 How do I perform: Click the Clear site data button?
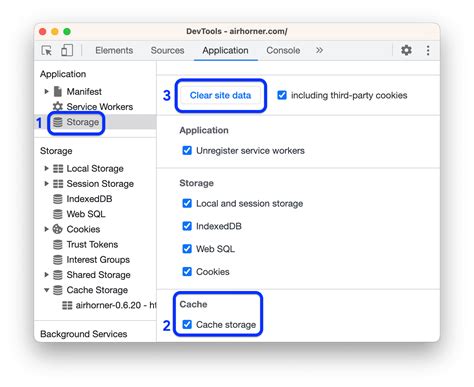(220, 95)
